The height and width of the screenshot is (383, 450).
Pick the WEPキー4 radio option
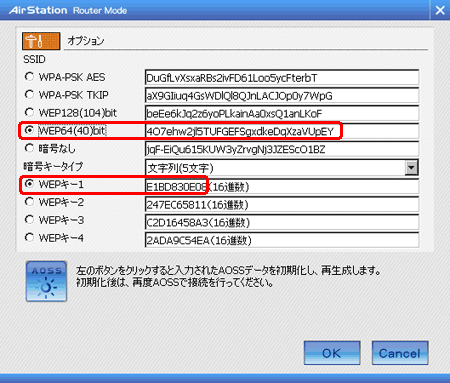pyautogui.click(x=29, y=238)
